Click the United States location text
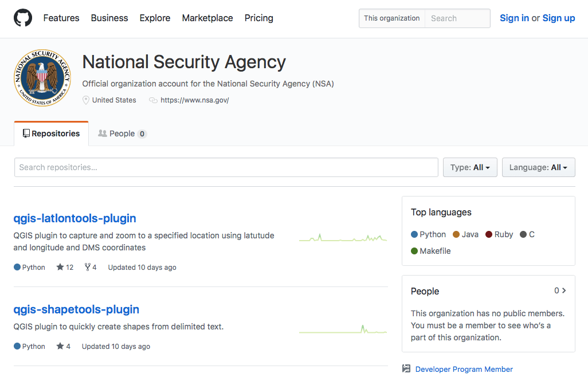Viewport: 588px width, 381px height. point(114,100)
